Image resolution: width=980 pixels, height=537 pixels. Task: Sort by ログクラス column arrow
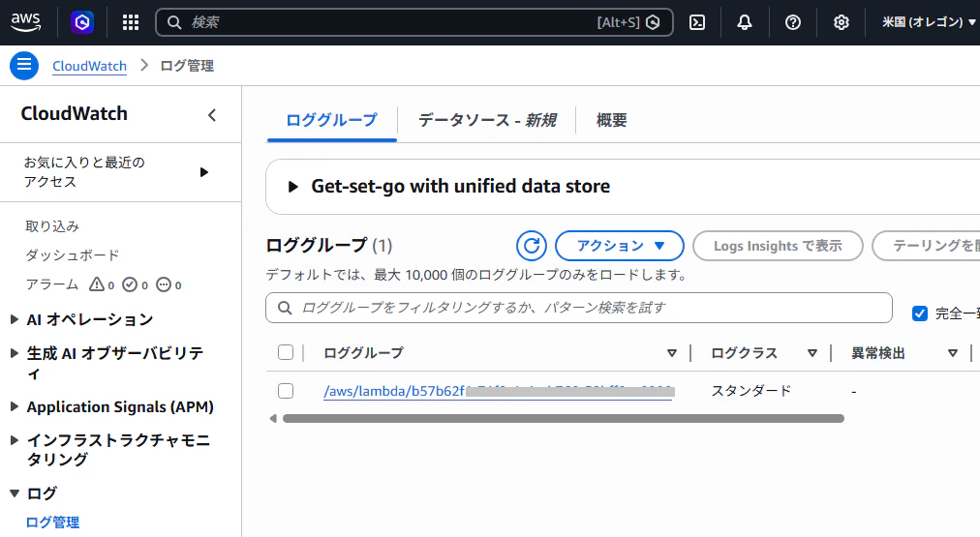pyautogui.click(x=812, y=353)
